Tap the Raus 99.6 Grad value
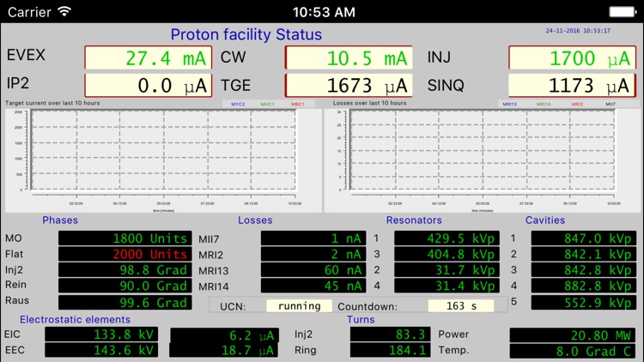 (125, 303)
